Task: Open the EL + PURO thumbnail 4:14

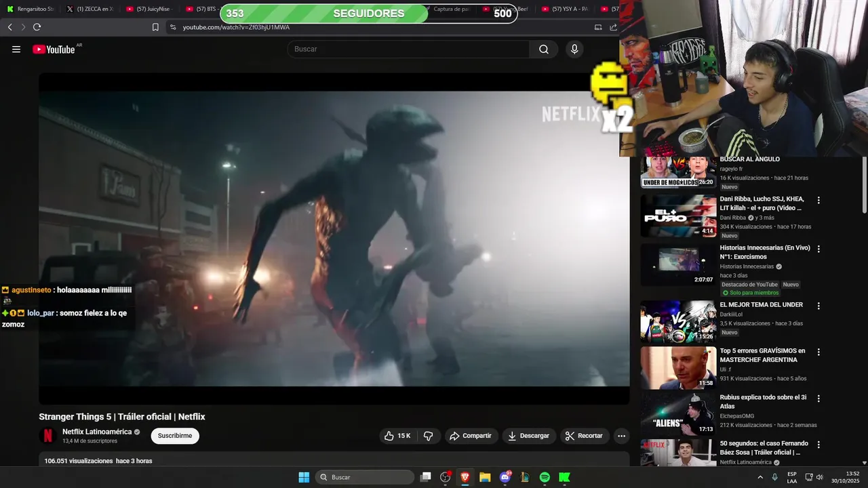Action: pyautogui.click(x=678, y=216)
